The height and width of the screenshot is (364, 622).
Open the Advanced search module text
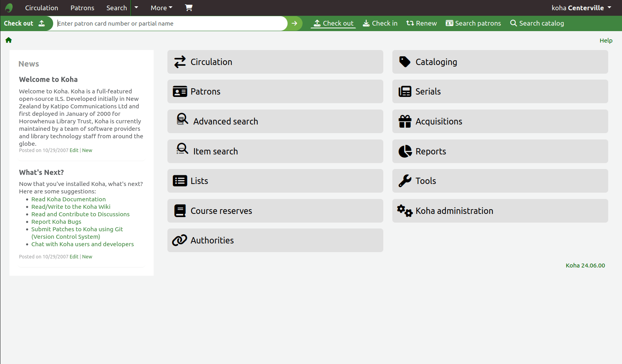(226, 121)
